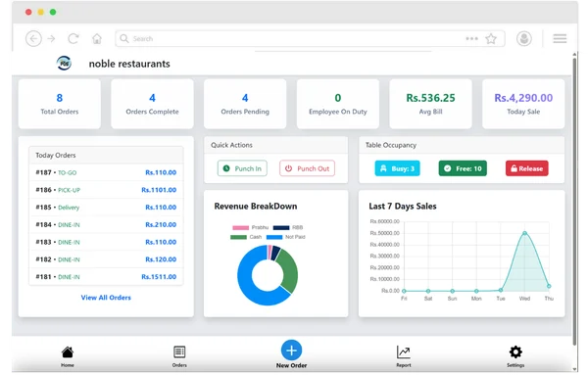Open order #186 PICK-UP row
This screenshot has width=588, height=375.
click(106, 190)
